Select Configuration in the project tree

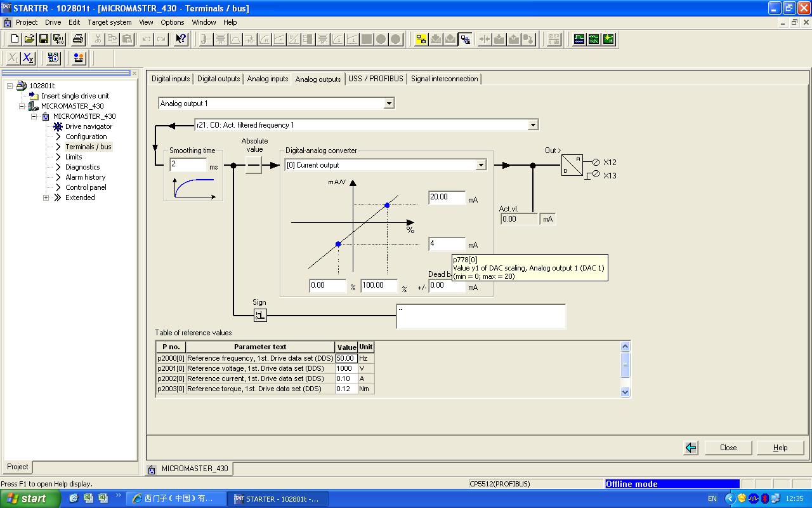(86, 137)
